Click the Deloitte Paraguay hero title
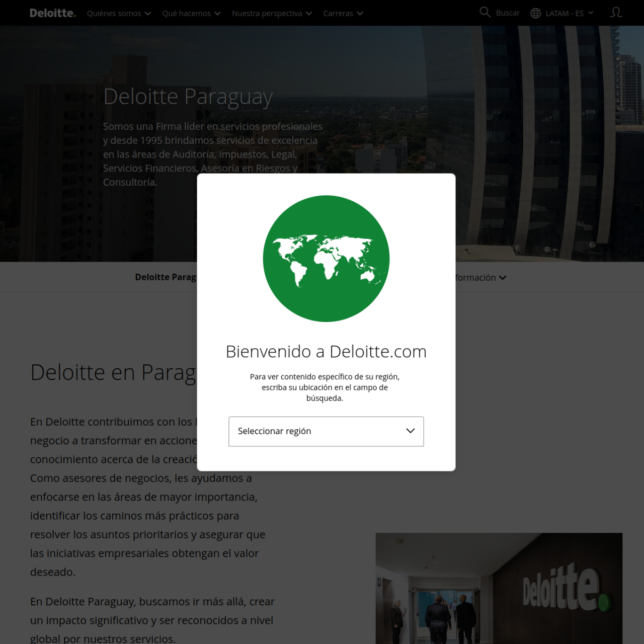This screenshot has height=644, width=644. click(x=188, y=97)
